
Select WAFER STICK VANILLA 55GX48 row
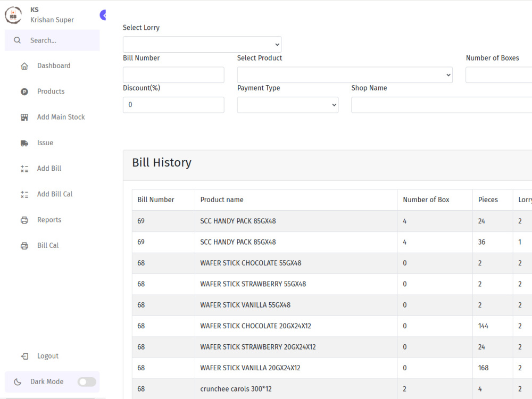tap(332, 305)
